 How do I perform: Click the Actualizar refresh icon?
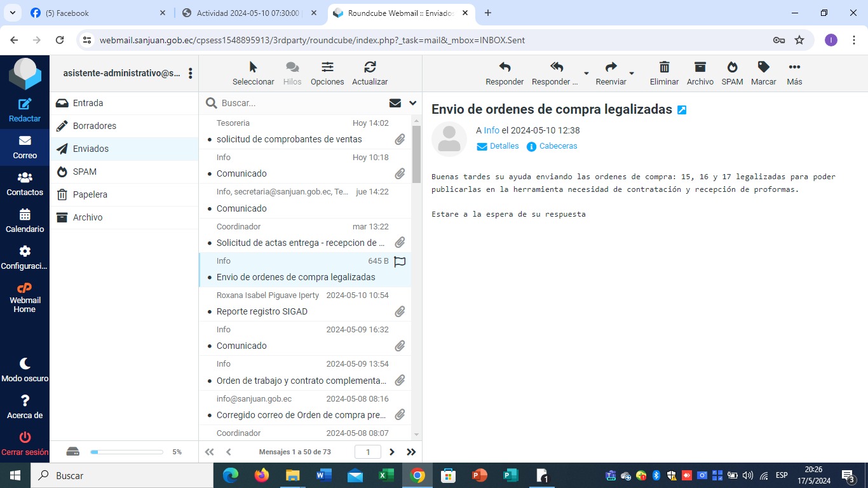(x=370, y=67)
